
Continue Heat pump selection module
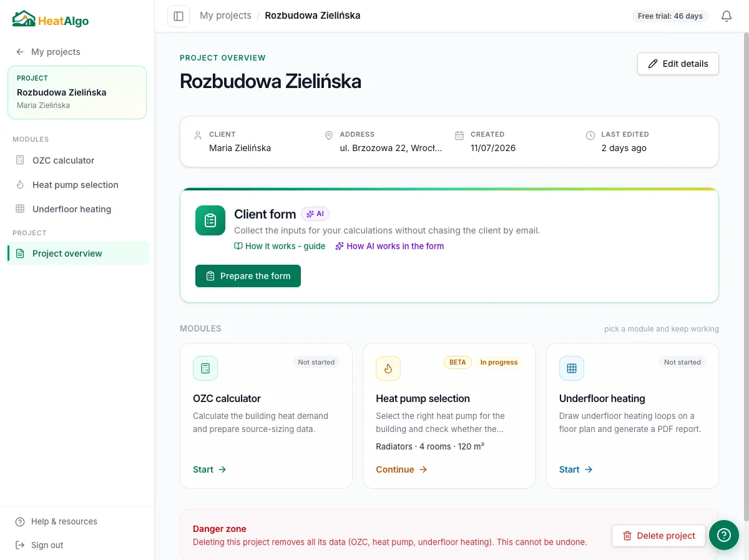pyautogui.click(x=401, y=469)
